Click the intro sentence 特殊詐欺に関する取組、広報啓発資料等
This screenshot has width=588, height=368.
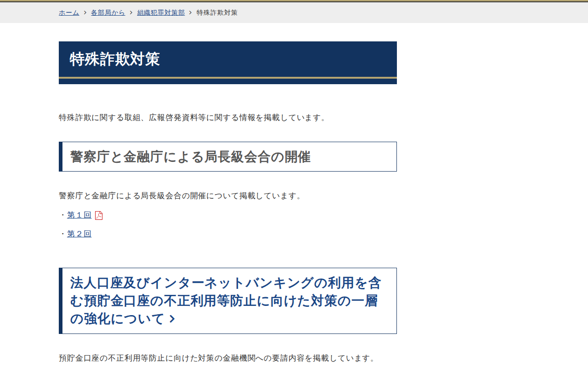point(193,117)
